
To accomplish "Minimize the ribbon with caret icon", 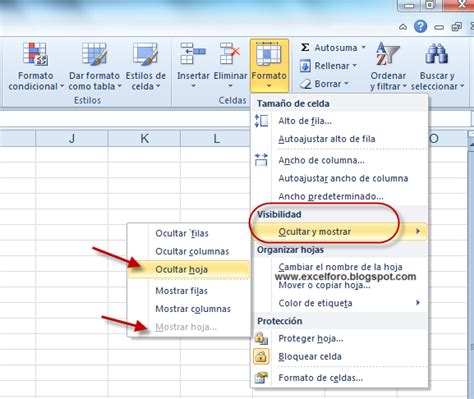I will (403, 27).
